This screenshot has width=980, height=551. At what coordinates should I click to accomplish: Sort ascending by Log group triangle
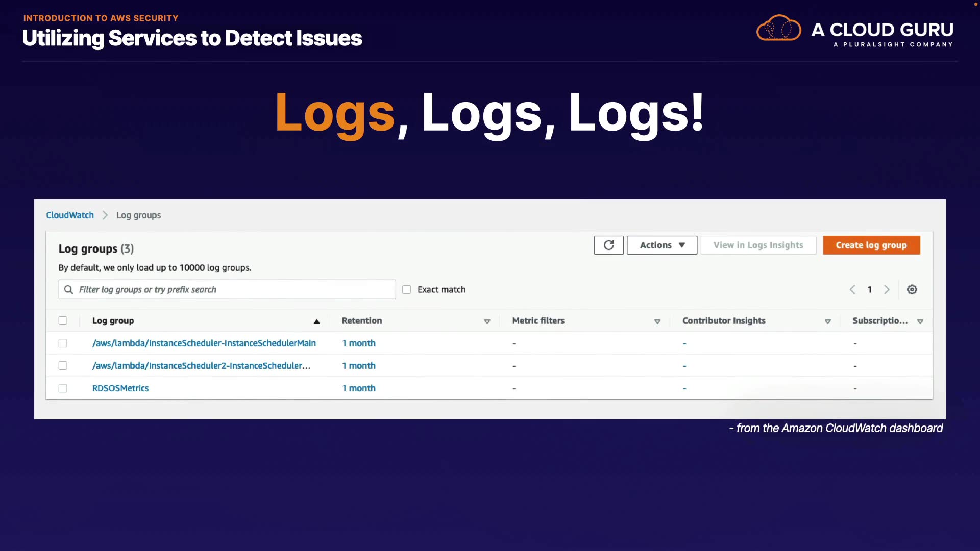316,322
